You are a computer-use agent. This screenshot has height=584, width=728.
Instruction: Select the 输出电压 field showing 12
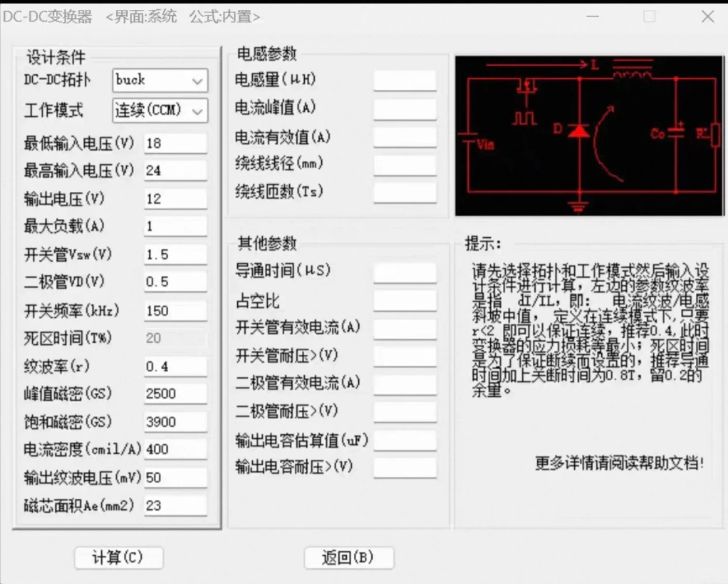(x=175, y=198)
